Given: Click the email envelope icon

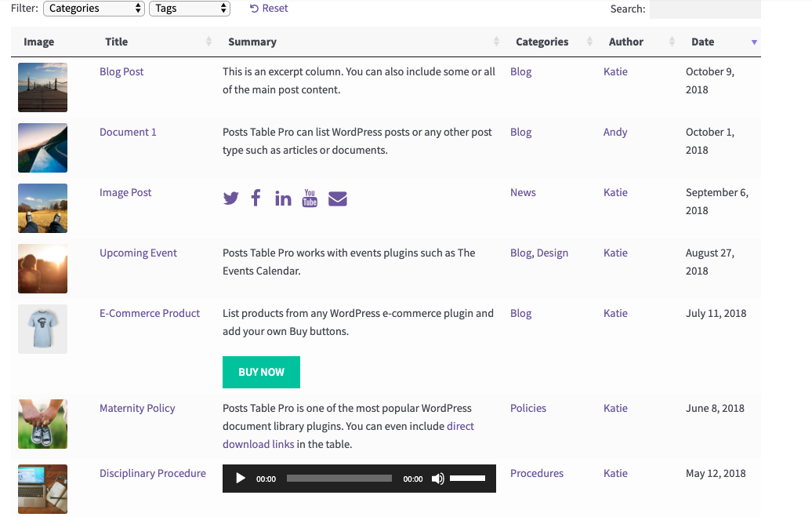Looking at the screenshot, I should 338,198.
